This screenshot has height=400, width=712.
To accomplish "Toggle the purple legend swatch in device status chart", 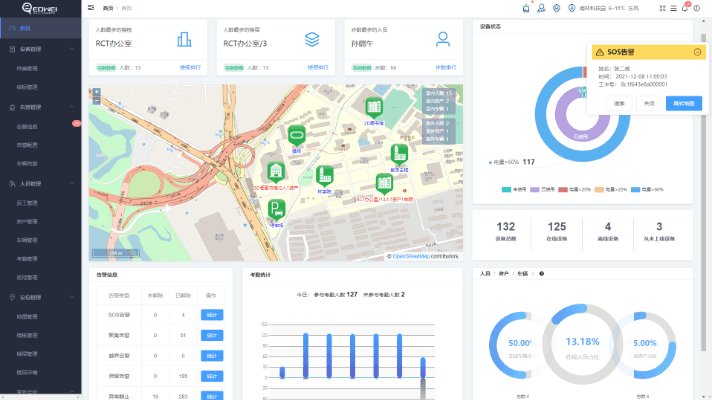I will click(x=534, y=189).
